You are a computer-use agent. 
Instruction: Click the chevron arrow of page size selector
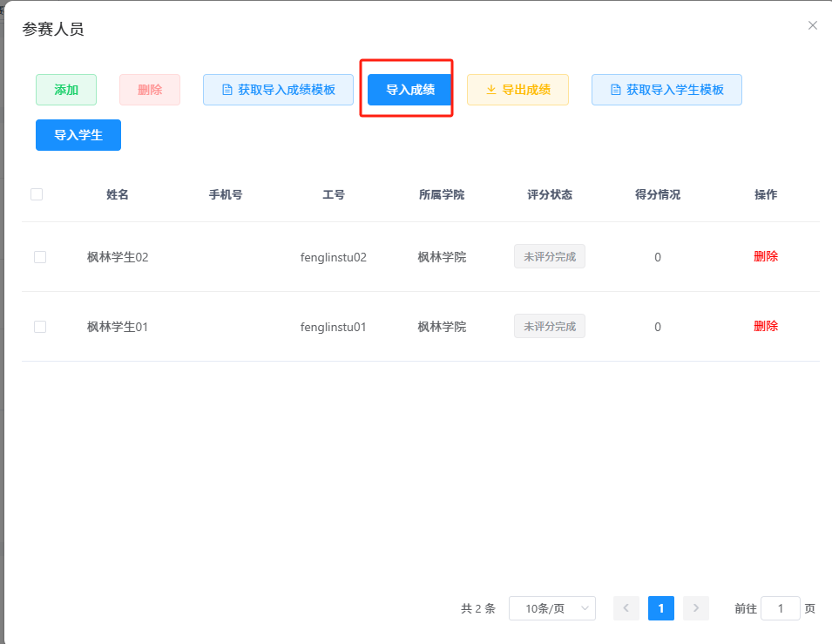click(585, 608)
